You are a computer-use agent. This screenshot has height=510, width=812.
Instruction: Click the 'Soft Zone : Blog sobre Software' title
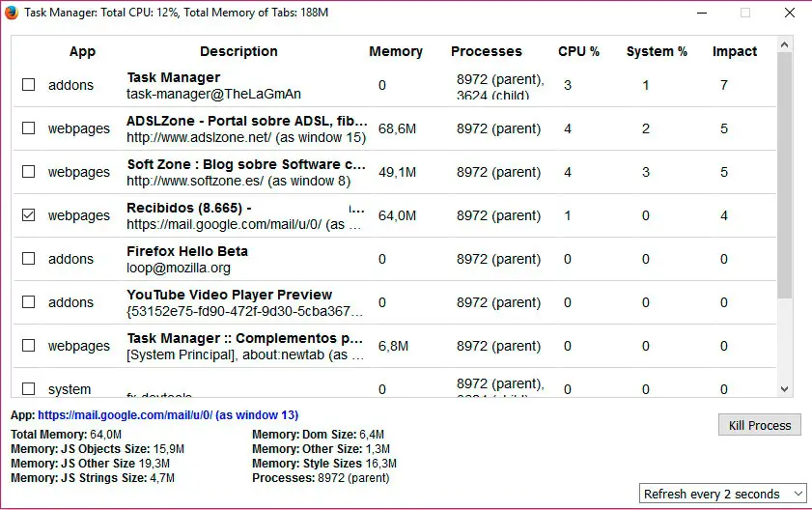(x=246, y=164)
